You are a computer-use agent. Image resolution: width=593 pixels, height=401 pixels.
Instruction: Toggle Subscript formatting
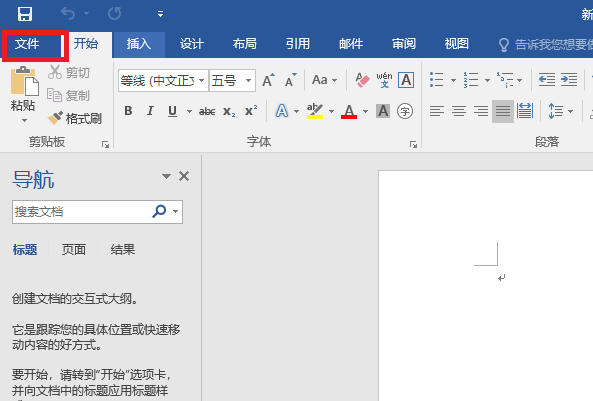[229, 111]
